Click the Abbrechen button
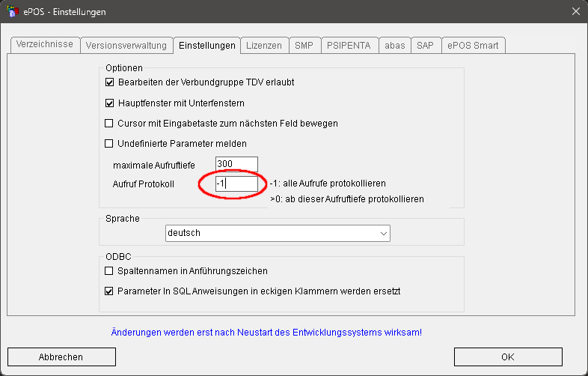 pos(61,357)
